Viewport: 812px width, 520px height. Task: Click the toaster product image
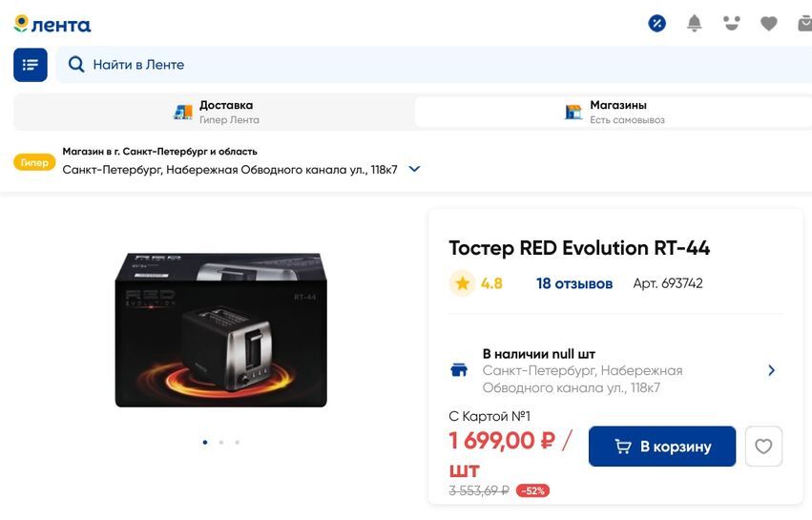(220, 329)
